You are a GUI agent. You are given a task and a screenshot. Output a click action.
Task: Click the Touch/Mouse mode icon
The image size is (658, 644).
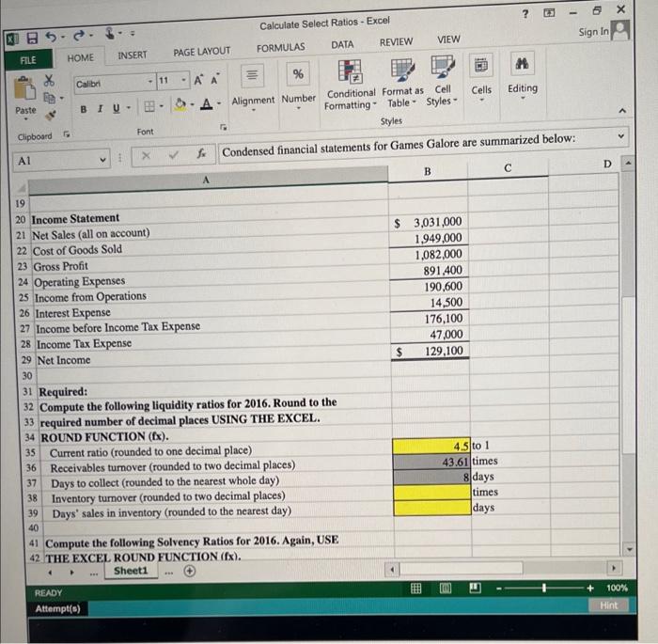pyautogui.click(x=110, y=33)
